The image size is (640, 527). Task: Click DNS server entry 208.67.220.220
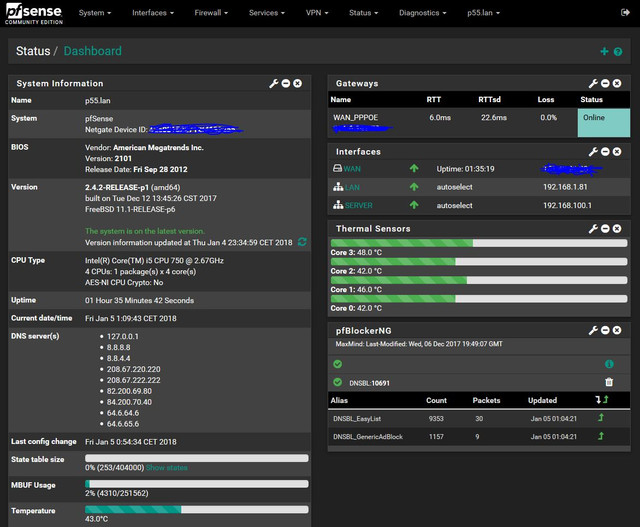pyautogui.click(x=133, y=369)
